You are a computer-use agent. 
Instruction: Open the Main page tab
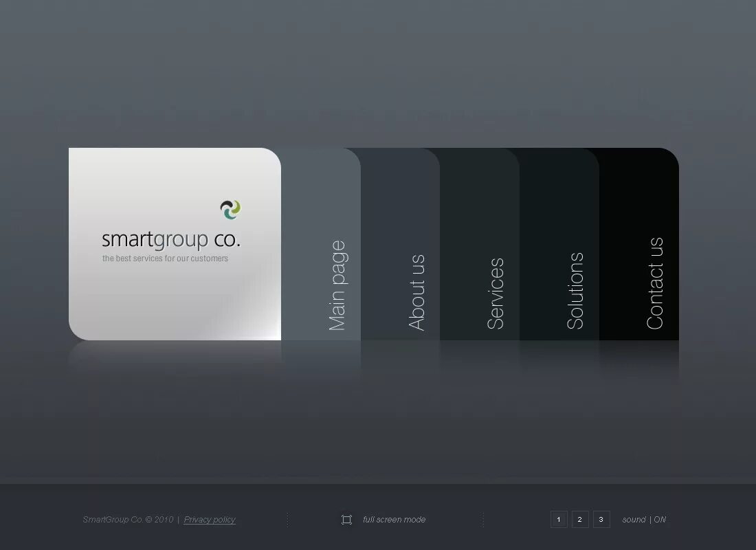[x=321, y=244]
